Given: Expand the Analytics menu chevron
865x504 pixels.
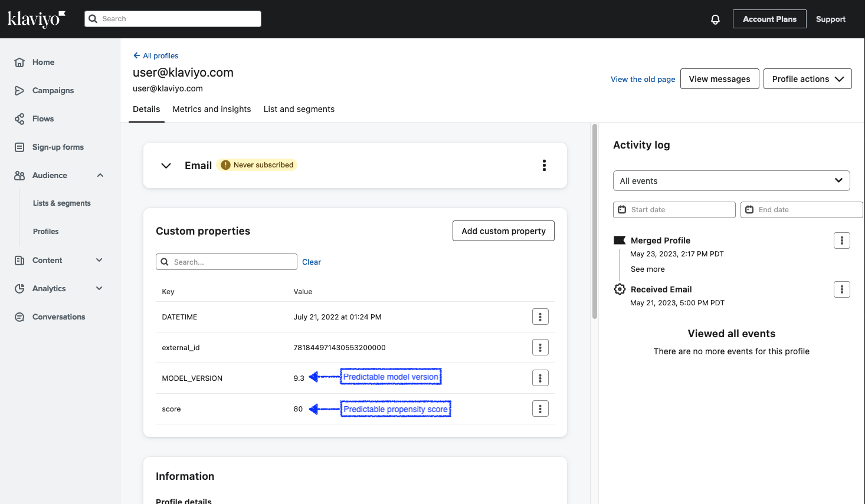Looking at the screenshot, I should pyautogui.click(x=99, y=289).
